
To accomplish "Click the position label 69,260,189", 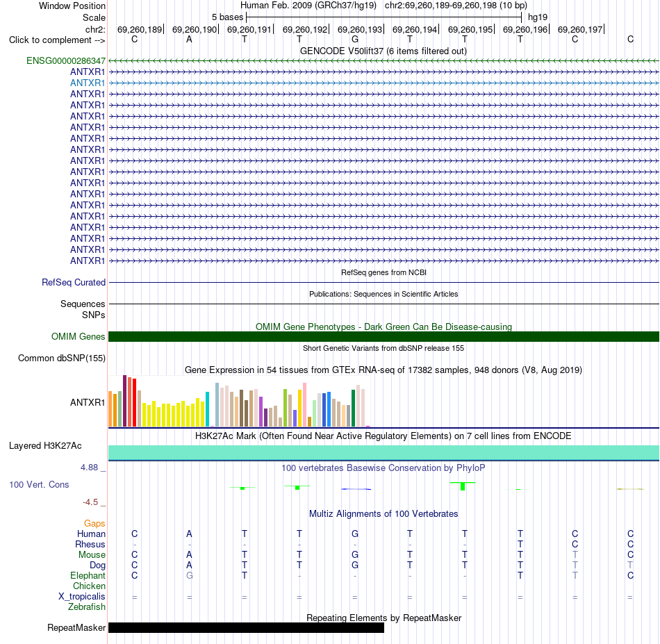I will [140, 29].
